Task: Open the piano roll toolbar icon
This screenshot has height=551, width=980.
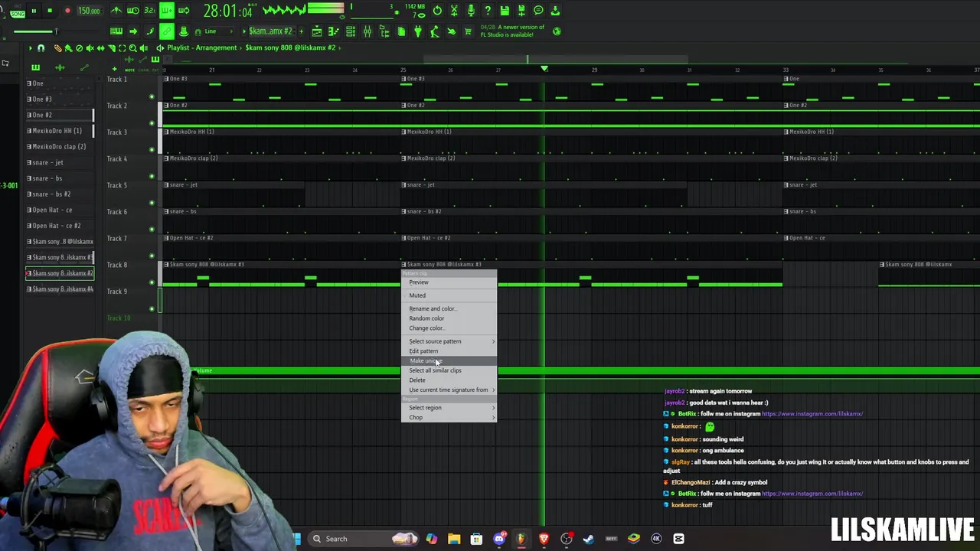Action: pyautogui.click(x=334, y=31)
